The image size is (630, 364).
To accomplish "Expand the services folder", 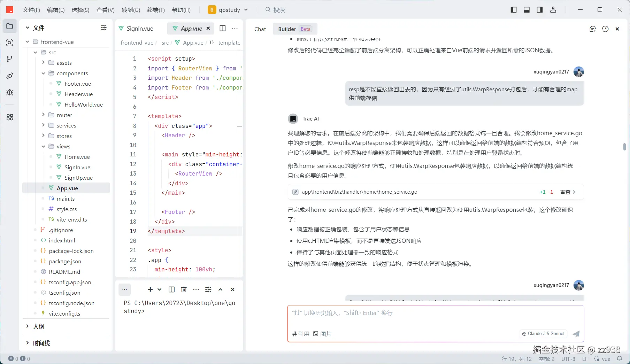I will point(43,125).
